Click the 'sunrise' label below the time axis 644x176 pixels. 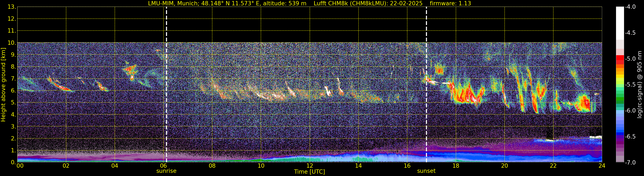(x=166, y=171)
